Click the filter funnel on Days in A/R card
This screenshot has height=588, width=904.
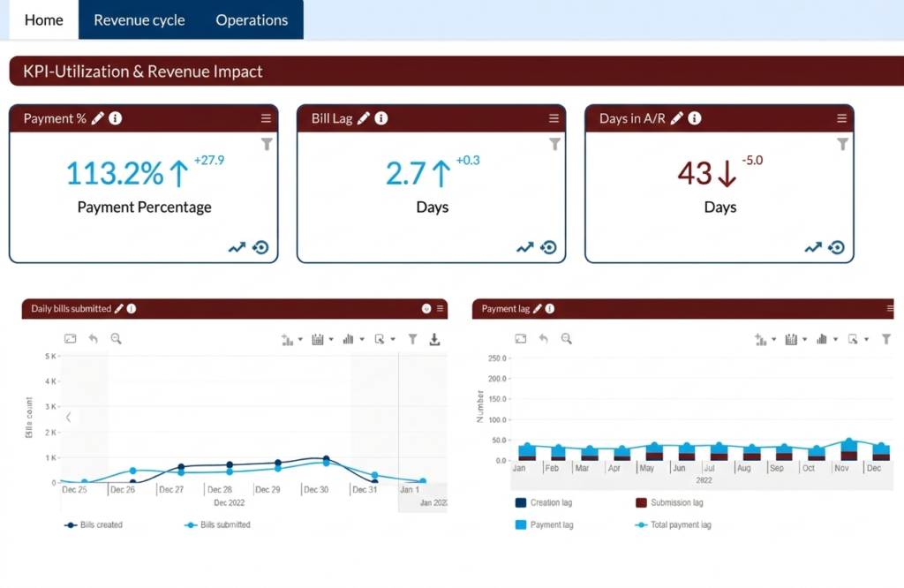[843, 144]
